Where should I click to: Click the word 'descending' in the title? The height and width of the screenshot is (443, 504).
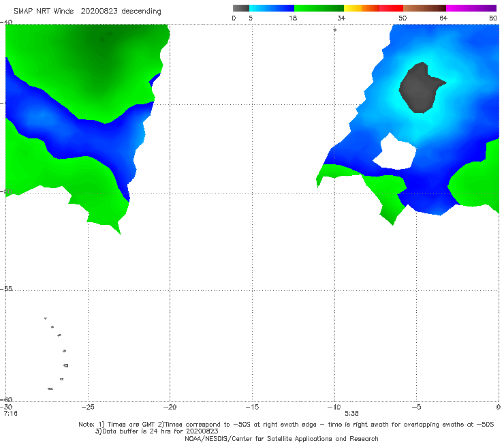pos(142,12)
